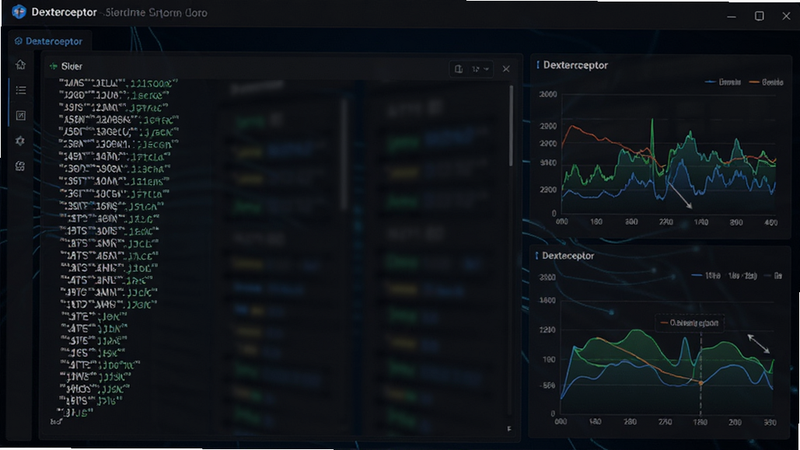Click the orange data point marker in lower chart
Screen dimensions: 800x450
point(701,383)
